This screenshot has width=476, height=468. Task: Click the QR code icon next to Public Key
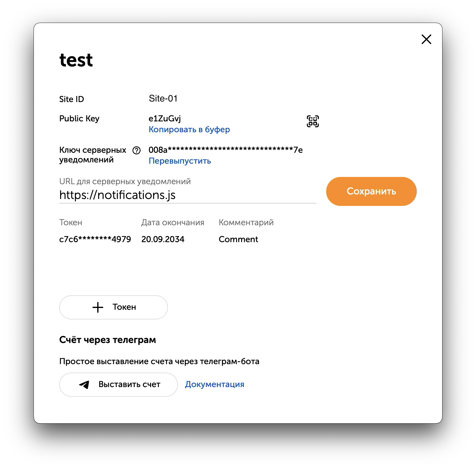click(312, 121)
